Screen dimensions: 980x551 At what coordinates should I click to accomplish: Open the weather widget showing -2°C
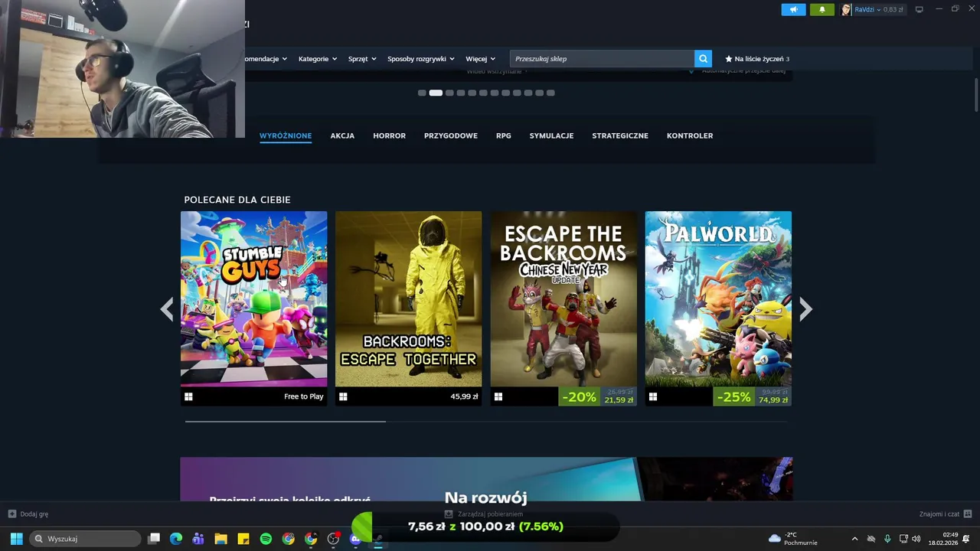click(792, 539)
